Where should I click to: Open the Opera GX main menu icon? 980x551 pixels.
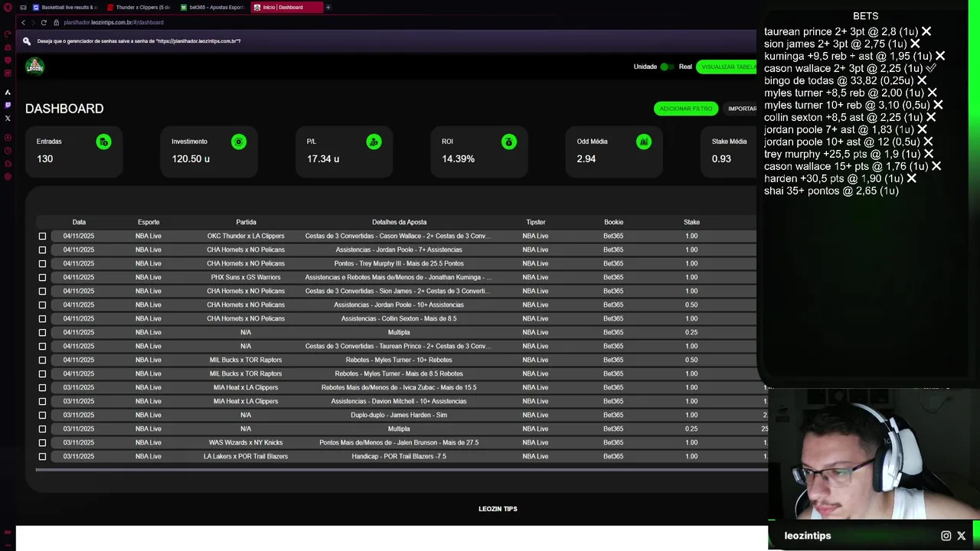tap(8, 7)
